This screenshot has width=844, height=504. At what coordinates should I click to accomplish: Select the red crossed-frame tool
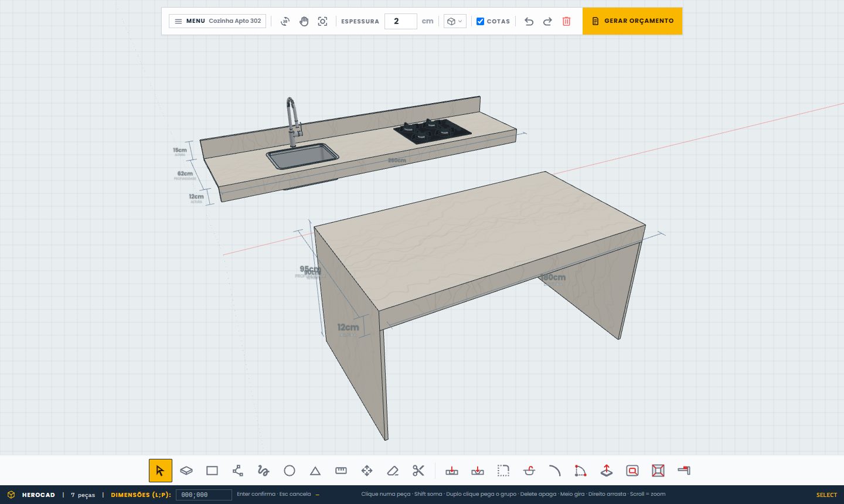[658, 471]
